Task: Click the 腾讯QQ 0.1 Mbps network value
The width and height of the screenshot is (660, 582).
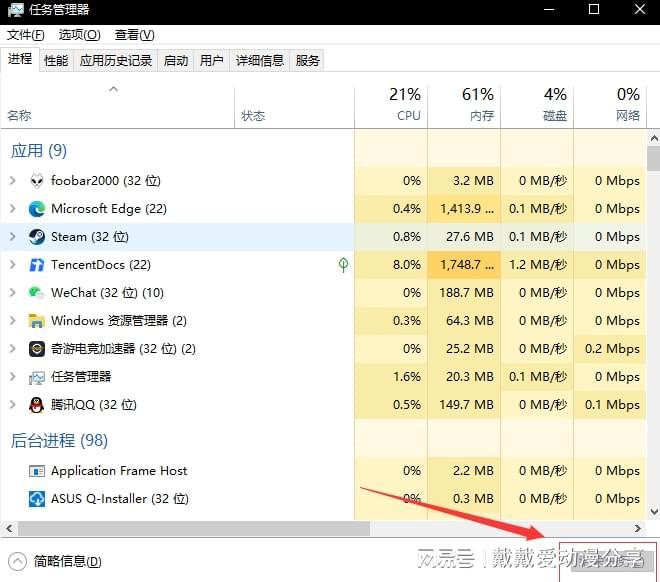Action: [x=612, y=405]
